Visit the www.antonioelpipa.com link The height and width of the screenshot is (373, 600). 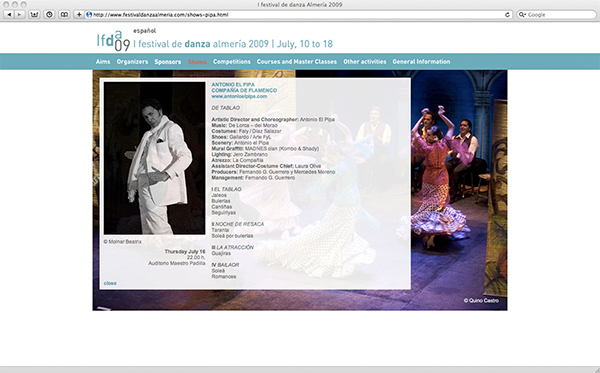click(239, 96)
